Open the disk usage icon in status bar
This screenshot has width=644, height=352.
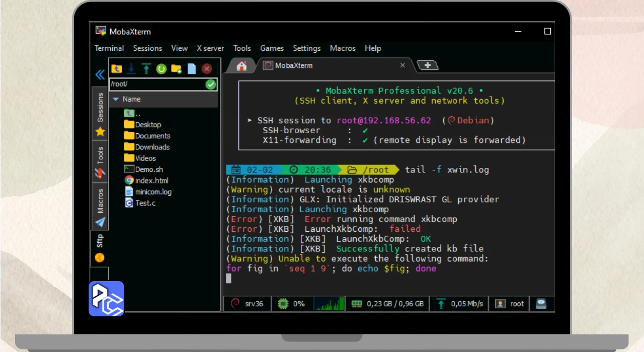[541, 304]
